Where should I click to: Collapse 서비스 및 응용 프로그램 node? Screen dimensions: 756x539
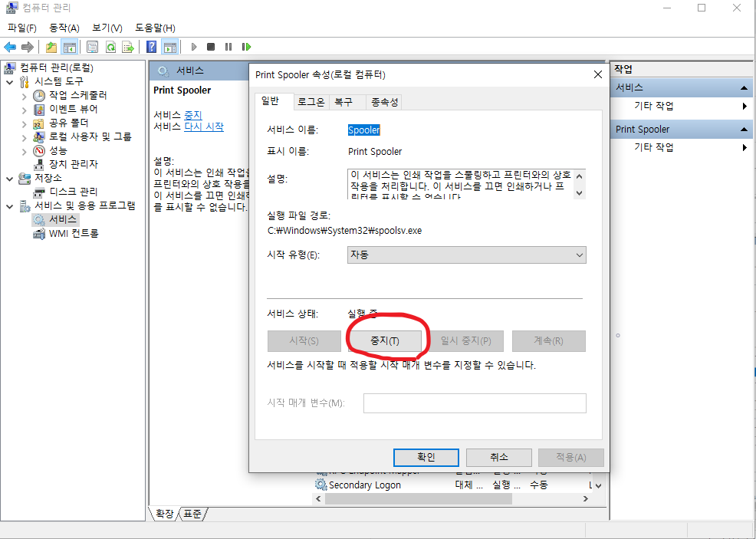pos(10,206)
